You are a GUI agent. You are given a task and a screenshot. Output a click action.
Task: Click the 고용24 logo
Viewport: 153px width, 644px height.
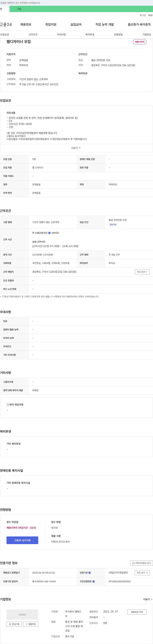(x=6, y=24)
